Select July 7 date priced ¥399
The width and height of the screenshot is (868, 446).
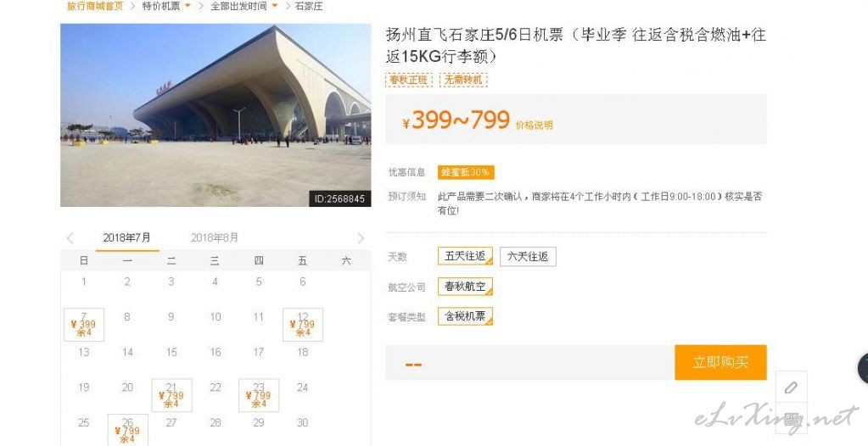pos(84,324)
